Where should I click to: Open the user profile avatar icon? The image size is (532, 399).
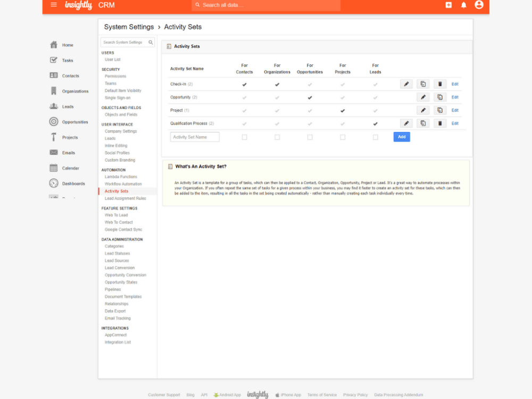click(479, 4)
